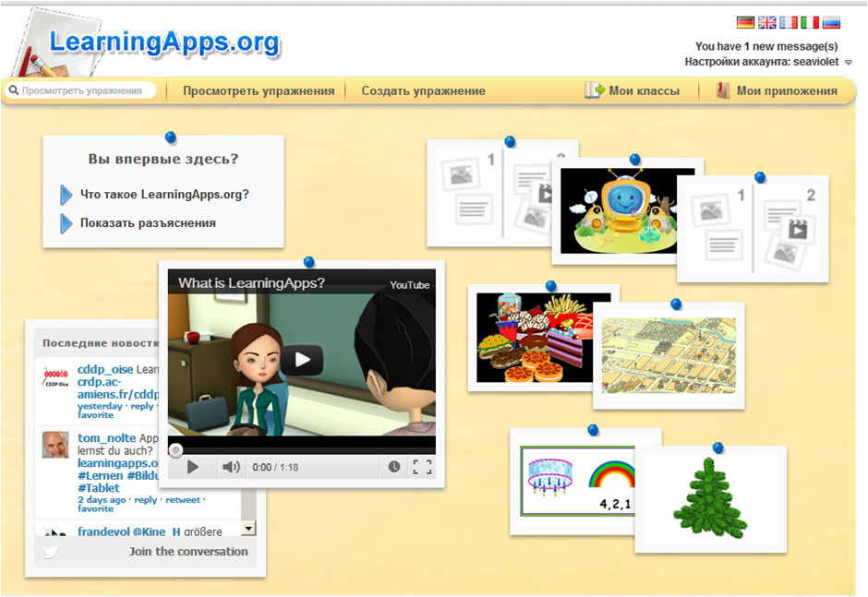Open the new message notification
Screen dimensions: 868x597
[766, 46]
